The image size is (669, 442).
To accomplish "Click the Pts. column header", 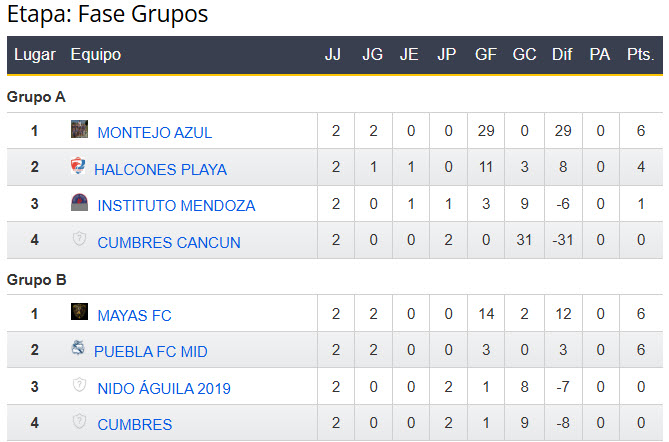I will coord(638,55).
